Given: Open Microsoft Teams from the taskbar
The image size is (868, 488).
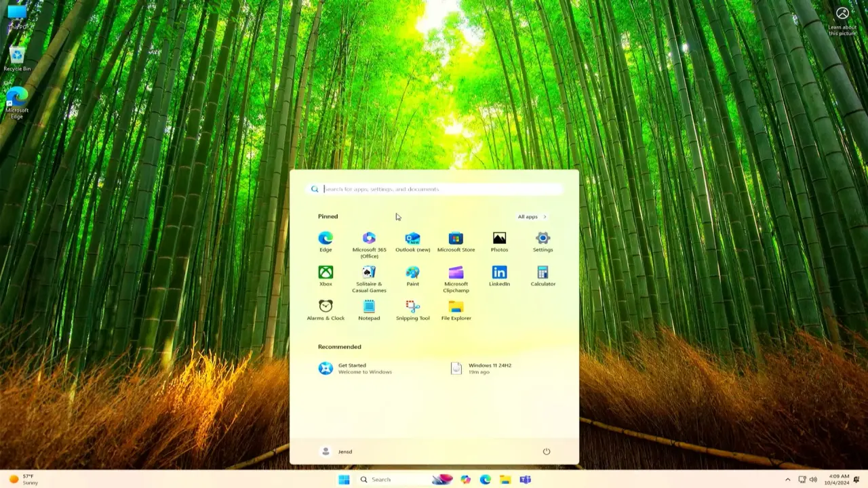Looking at the screenshot, I should click(525, 479).
